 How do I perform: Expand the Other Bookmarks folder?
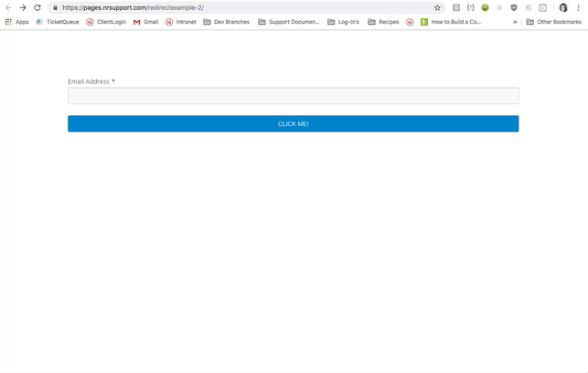click(554, 22)
